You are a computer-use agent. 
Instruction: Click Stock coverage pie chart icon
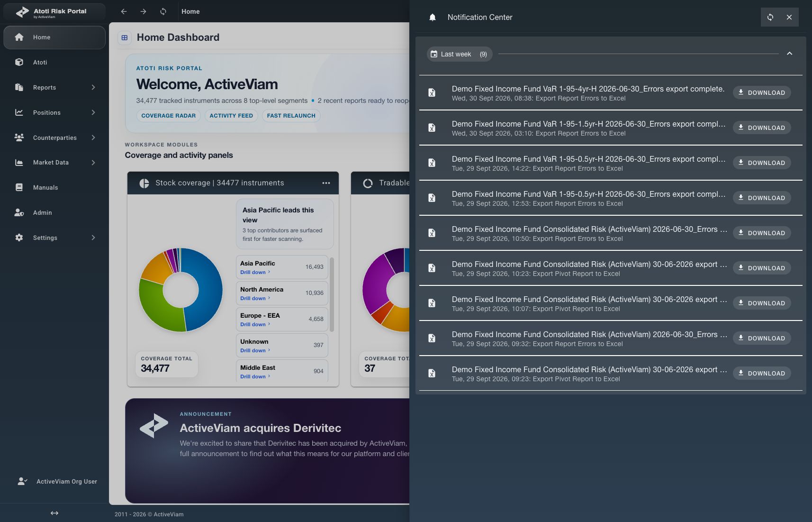coord(144,183)
